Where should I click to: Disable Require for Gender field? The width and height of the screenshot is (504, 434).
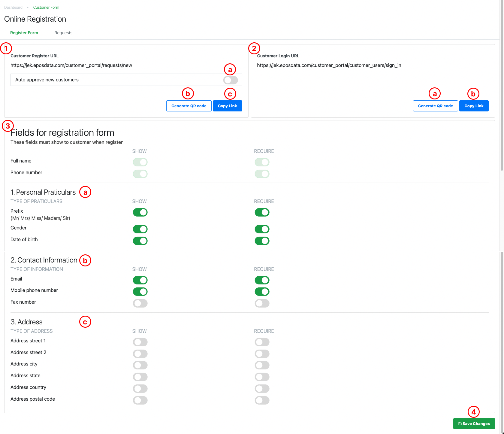(x=262, y=229)
